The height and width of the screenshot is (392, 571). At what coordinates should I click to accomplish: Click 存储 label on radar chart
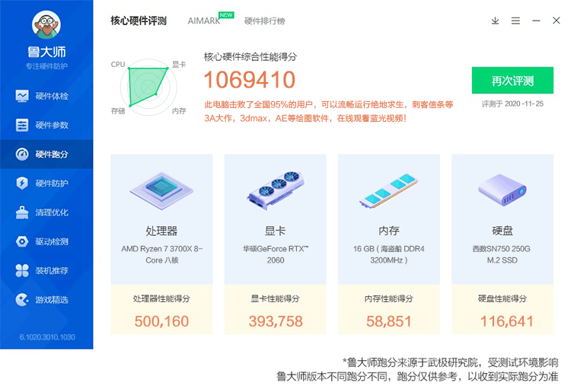point(117,110)
